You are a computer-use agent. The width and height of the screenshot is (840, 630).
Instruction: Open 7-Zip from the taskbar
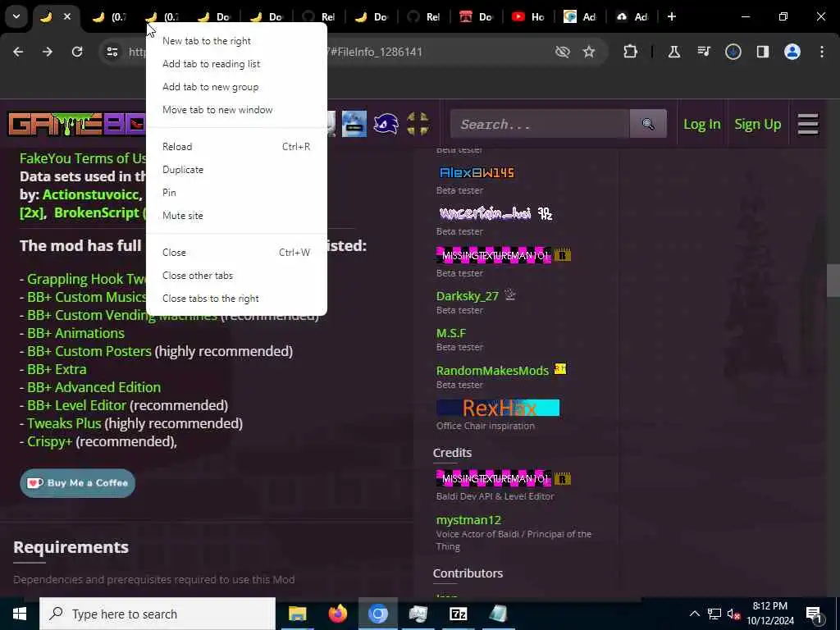(458, 614)
